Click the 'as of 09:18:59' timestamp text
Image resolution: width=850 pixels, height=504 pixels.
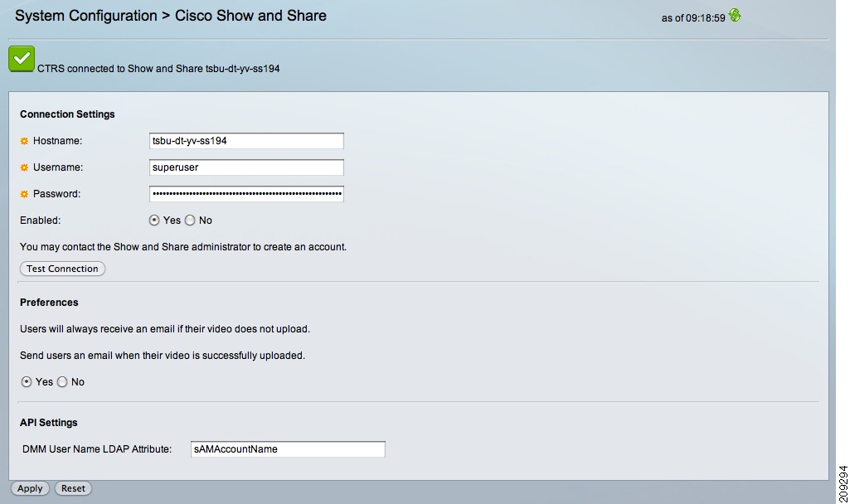693,18
